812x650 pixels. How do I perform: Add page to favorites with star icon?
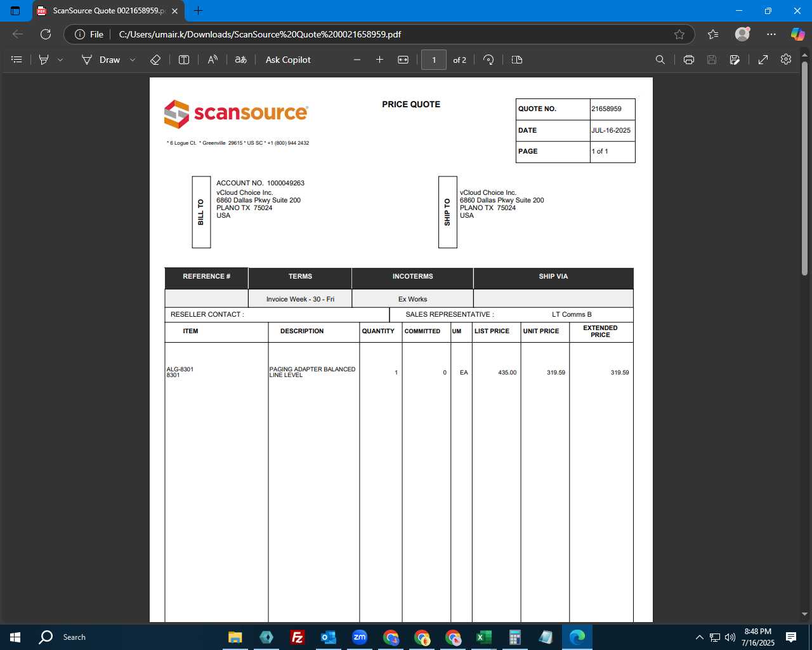pyautogui.click(x=679, y=34)
